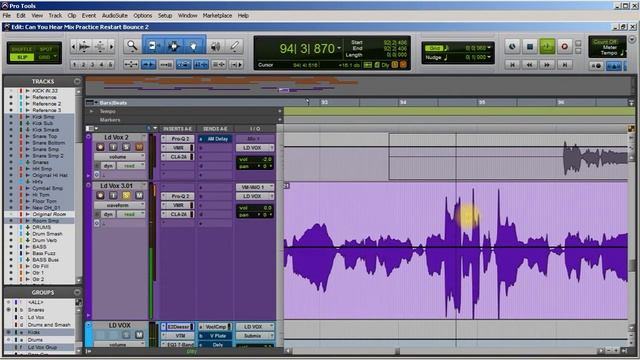The width and height of the screenshot is (640, 360).
Task: Click zoom preset button 3
Action: [x=93, y=64]
